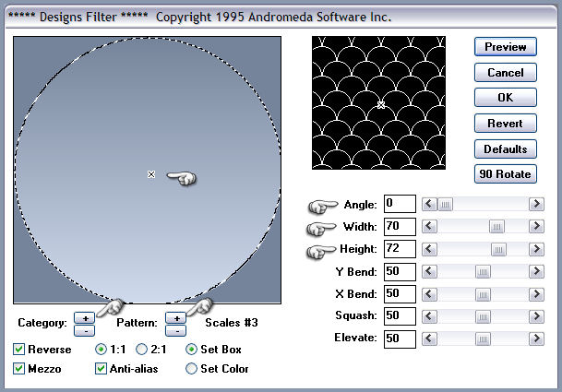This screenshot has height=392, width=562.
Task: Click the Preview button
Action: click(x=506, y=47)
